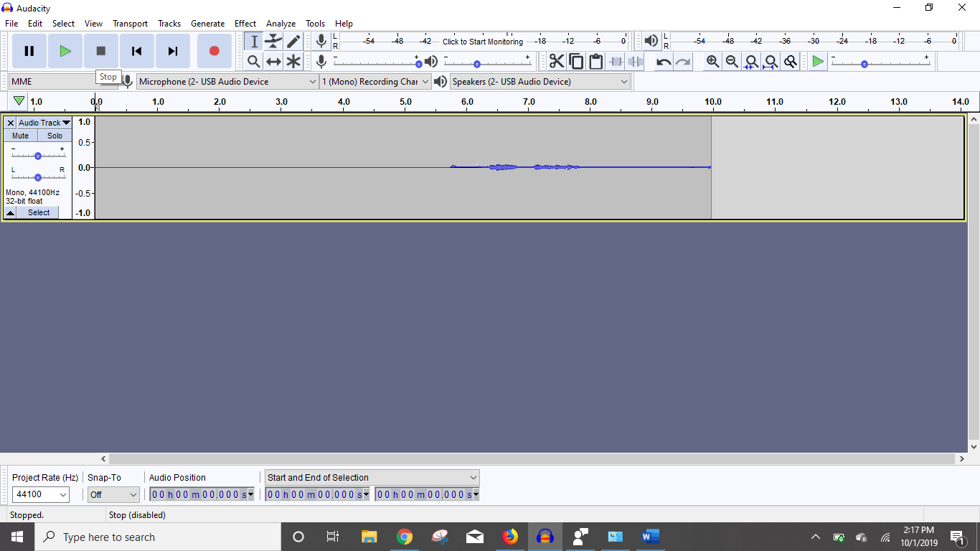Click the Silence audio icon
The width and height of the screenshot is (980, 551).
click(635, 62)
